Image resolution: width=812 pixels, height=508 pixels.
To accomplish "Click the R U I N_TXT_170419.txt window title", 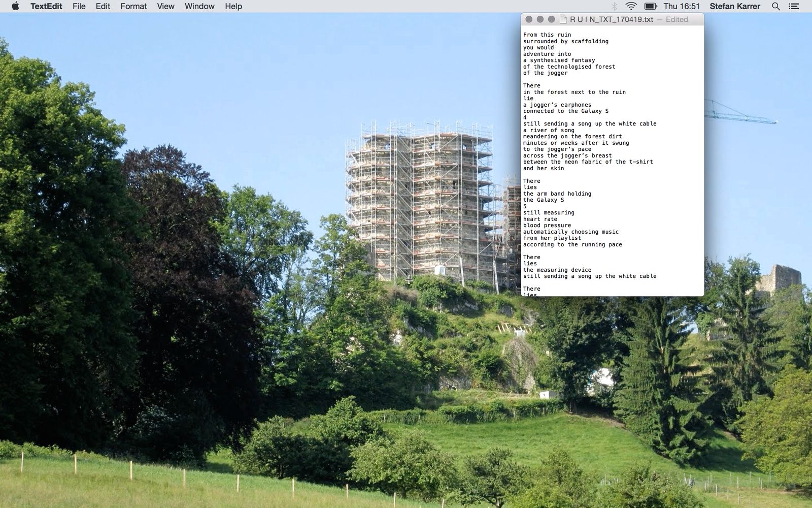I will (x=611, y=19).
